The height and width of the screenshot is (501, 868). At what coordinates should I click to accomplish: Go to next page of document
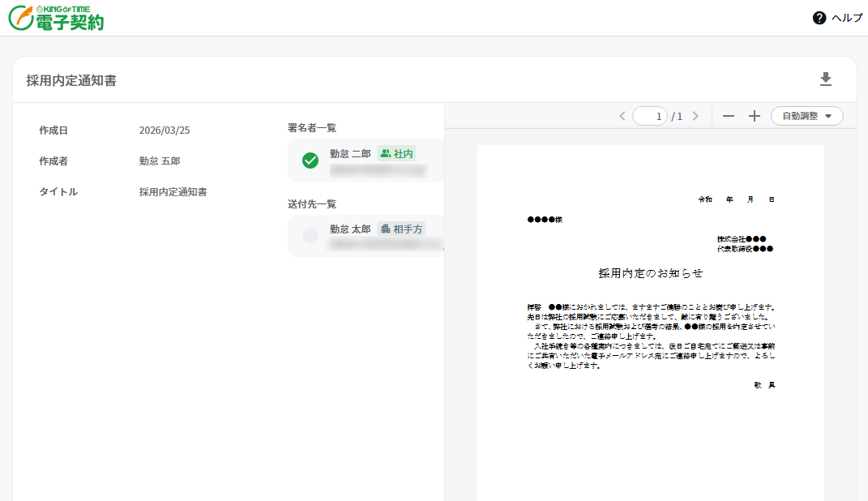(x=696, y=116)
